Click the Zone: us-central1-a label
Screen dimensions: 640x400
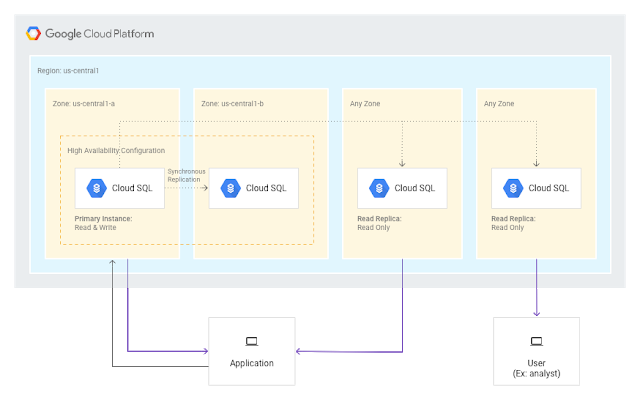pos(84,104)
